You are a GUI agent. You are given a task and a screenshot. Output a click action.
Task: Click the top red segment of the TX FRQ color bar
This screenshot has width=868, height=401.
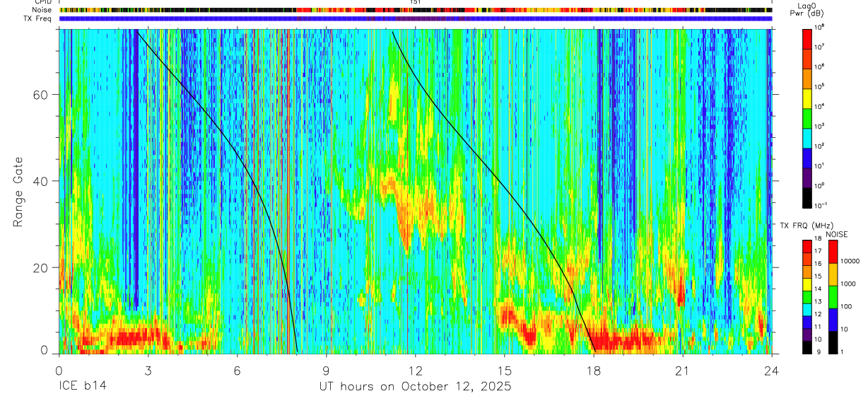tap(807, 245)
